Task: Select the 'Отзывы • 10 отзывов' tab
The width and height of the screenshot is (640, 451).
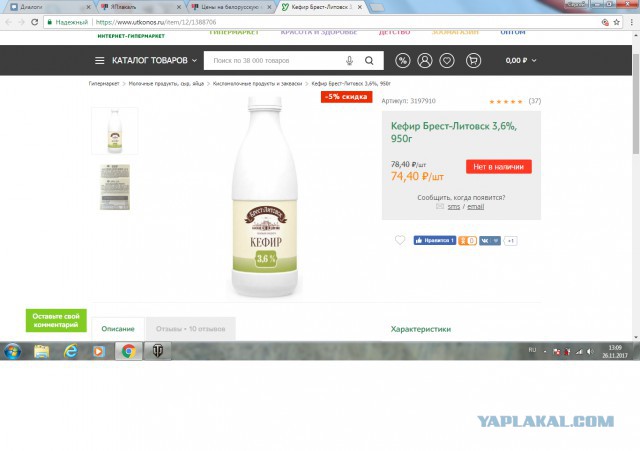Action: (x=191, y=329)
